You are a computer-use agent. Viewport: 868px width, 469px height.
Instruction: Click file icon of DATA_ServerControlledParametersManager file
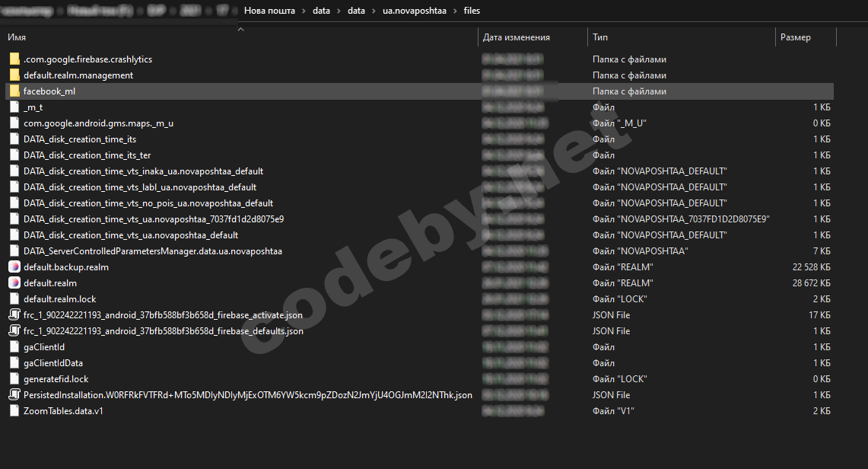[x=14, y=251]
